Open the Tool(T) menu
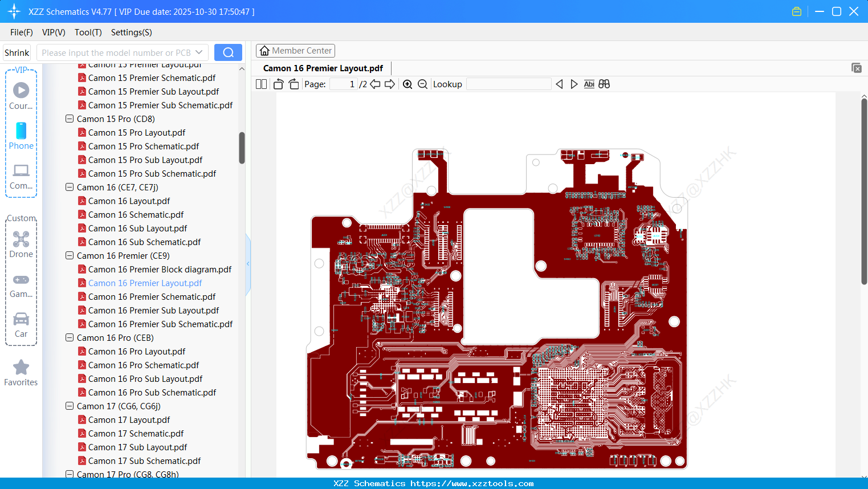The width and height of the screenshot is (868, 489). pyautogui.click(x=88, y=32)
